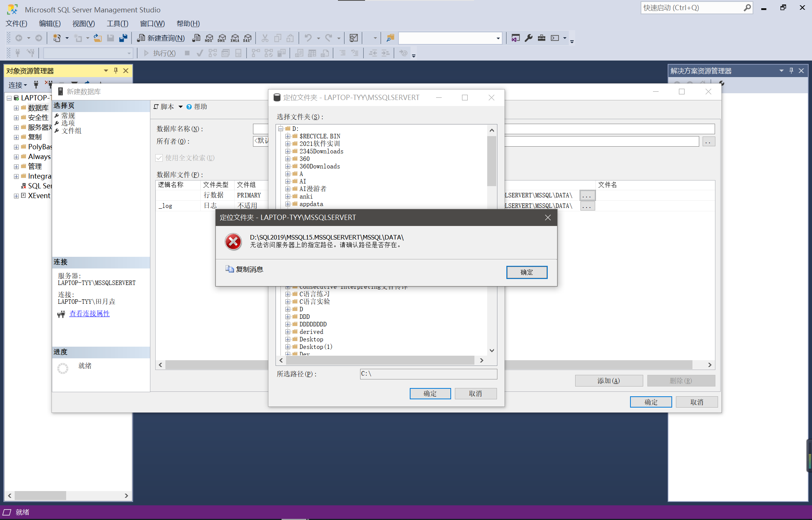This screenshot has width=812, height=520.
Task: Click the DMX query icon
Action: 222,38
